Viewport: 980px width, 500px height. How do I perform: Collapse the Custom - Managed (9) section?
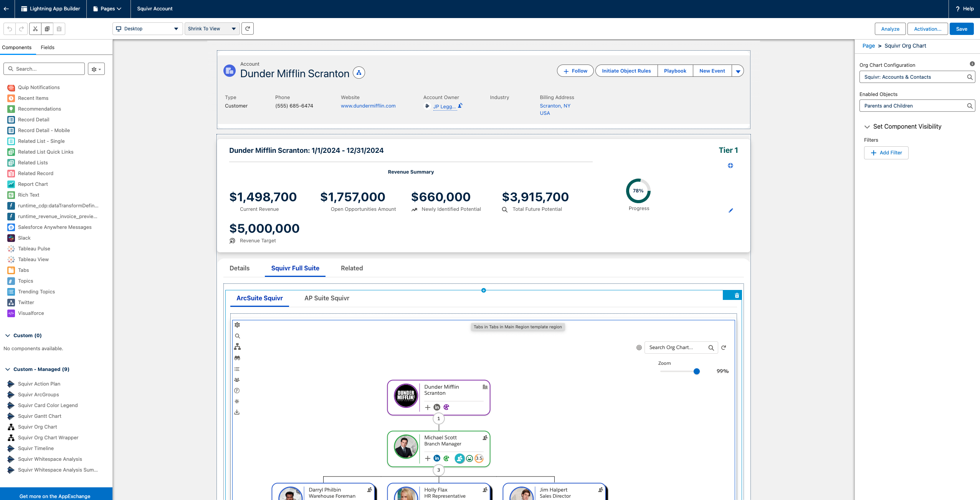coord(8,369)
